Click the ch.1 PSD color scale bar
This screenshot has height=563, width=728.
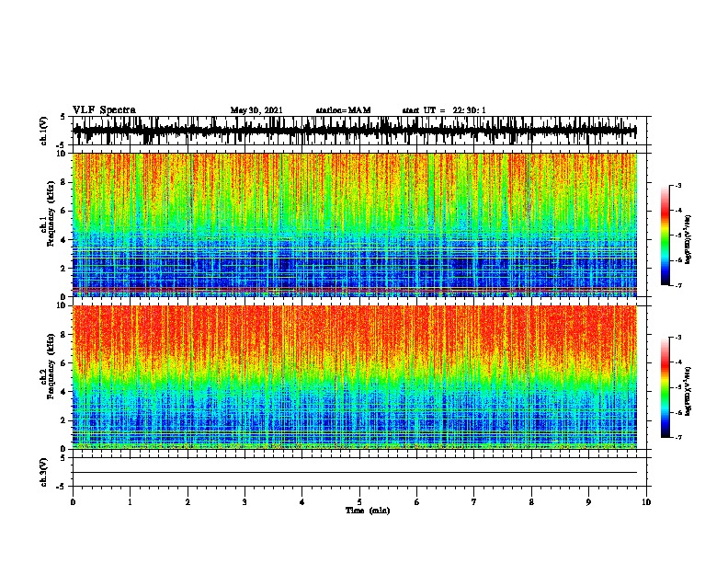665,236
